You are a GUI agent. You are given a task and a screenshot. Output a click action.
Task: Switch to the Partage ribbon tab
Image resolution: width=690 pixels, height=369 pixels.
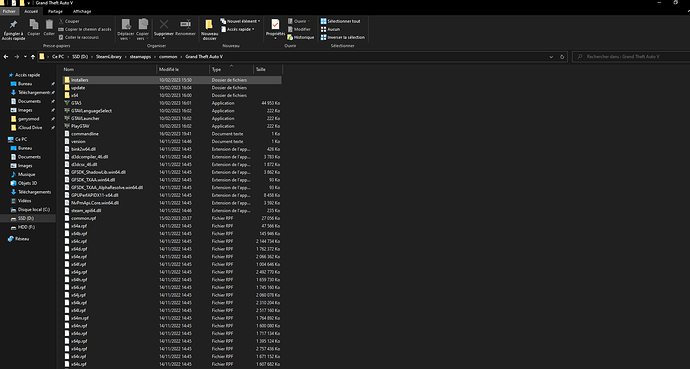(x=55, y=11)
